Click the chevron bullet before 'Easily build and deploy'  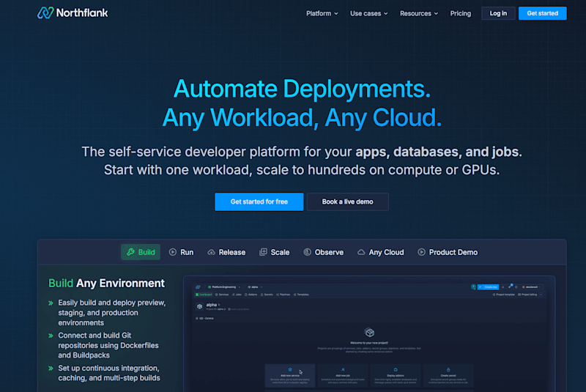coord(51,303)
